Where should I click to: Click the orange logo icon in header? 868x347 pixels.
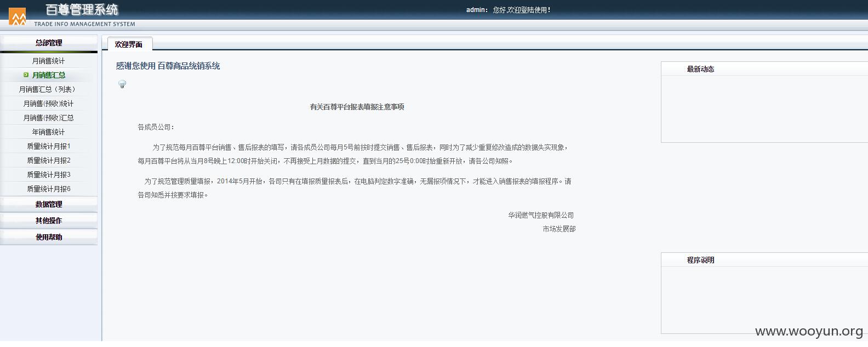18,17
